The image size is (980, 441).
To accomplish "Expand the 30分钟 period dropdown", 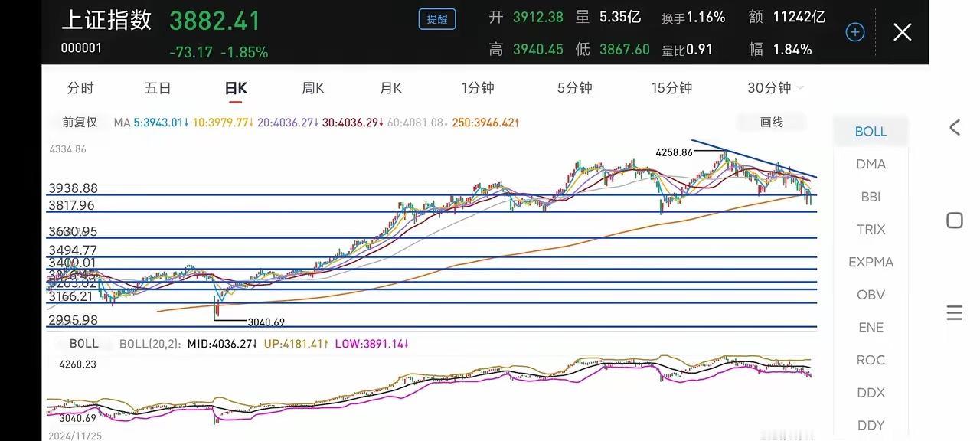I will pos(776,88).
